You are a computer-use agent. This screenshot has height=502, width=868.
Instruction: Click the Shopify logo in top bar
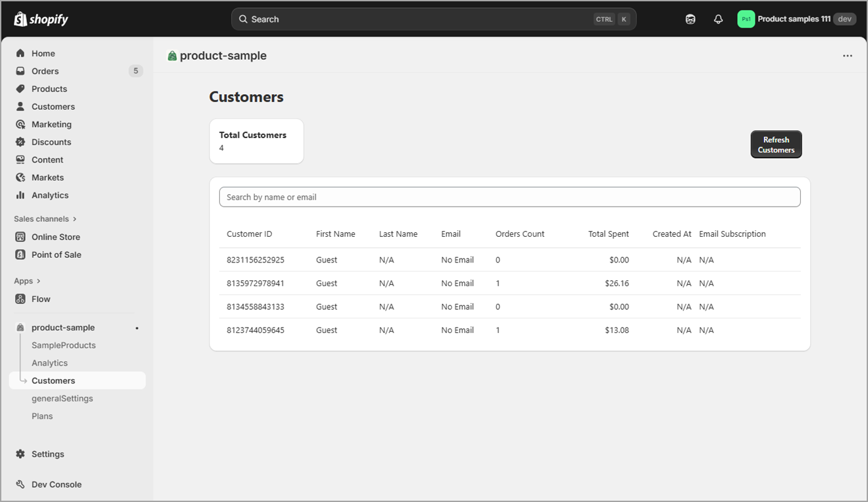pos(41,19)
